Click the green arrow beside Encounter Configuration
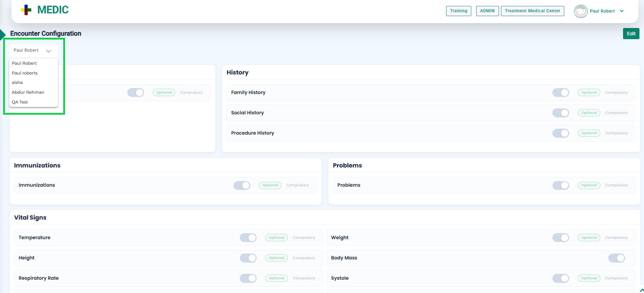The image size is (644, 293). tap(3, 34)
